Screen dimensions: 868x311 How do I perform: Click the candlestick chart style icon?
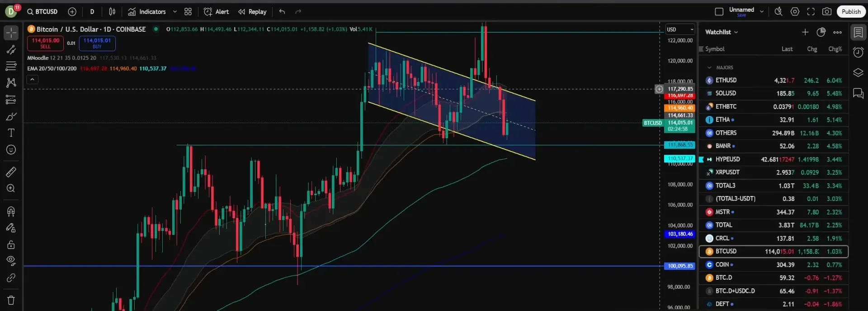(112, 12)
